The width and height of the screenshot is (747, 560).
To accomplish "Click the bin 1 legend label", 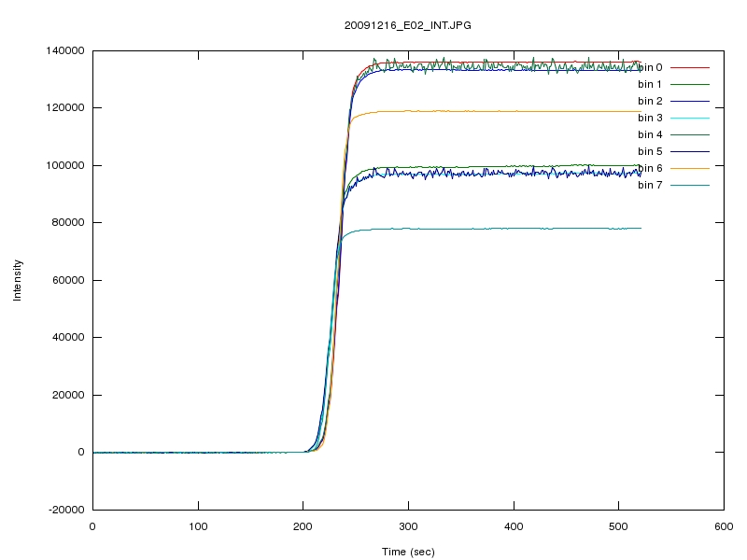I will pos(650,84).
